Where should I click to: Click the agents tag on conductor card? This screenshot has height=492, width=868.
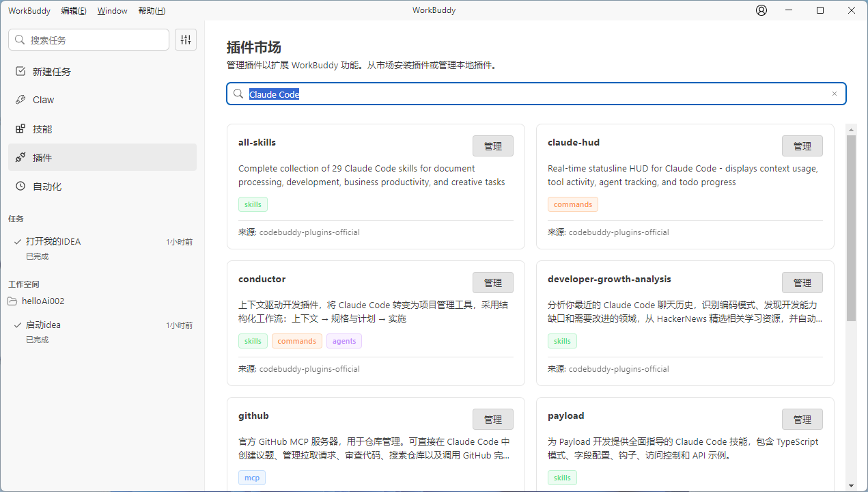(x=344, y=341)
